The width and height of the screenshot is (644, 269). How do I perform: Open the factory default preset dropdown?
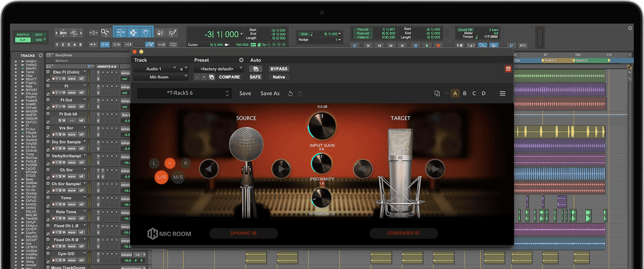218,68
